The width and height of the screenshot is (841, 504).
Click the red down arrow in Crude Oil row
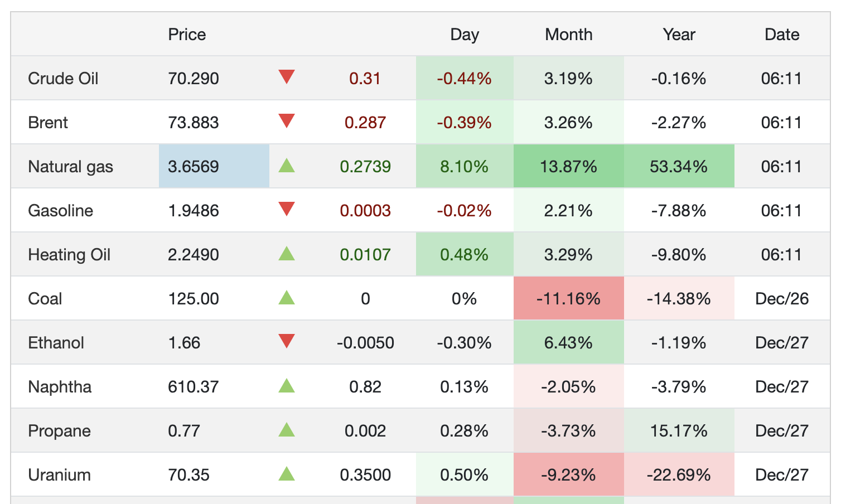[x=287, y=77]
